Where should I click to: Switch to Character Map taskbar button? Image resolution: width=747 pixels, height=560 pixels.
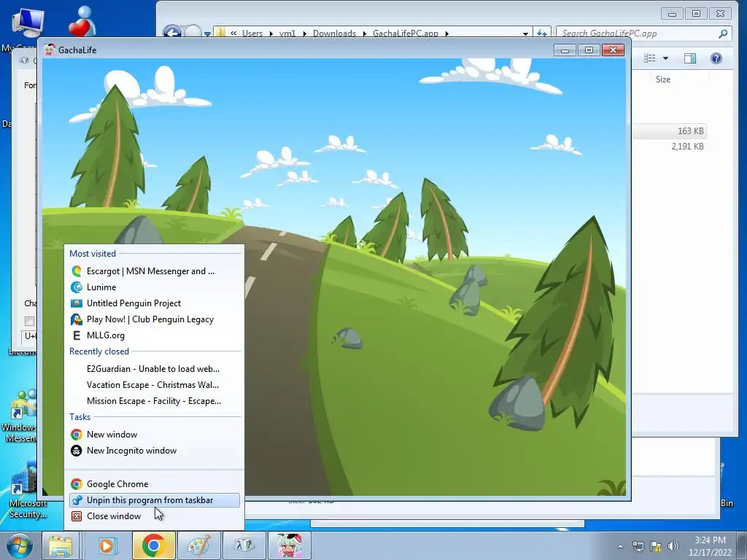[x=244, y=545]
